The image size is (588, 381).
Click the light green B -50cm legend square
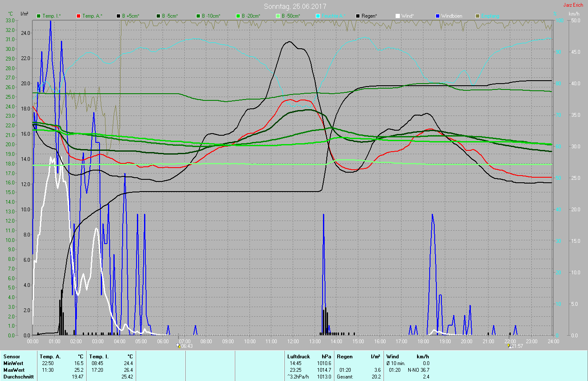[278, 16]
